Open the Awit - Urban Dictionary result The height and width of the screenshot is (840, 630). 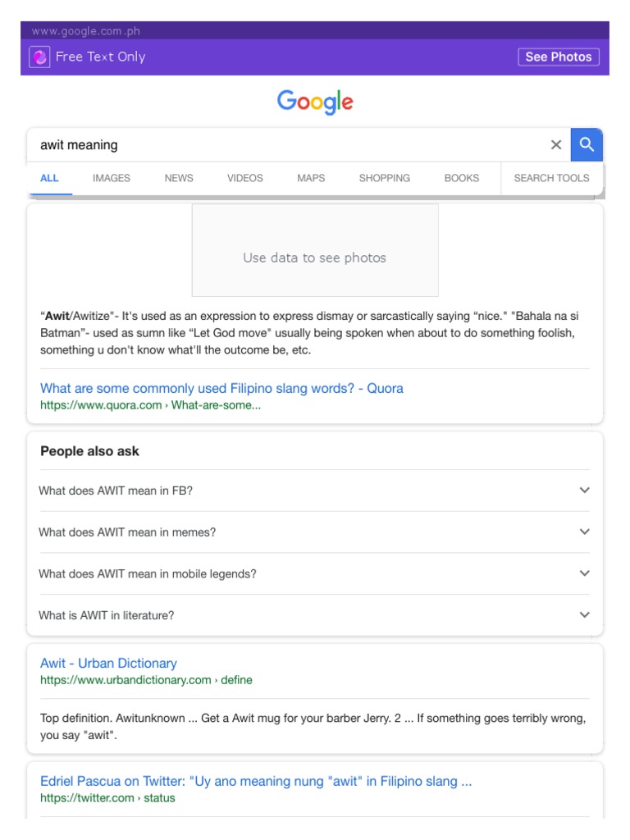(108, 663)
